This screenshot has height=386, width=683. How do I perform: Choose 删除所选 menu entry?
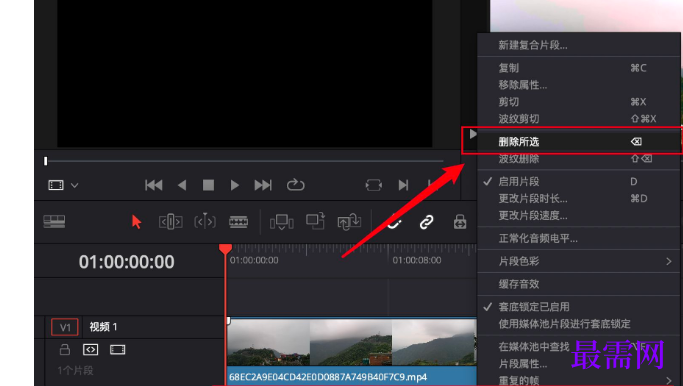click(579, 142)
